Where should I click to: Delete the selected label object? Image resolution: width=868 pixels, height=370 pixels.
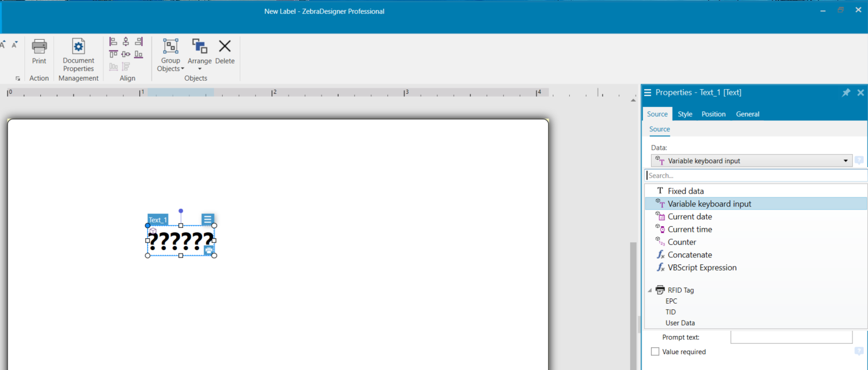pos(224,50)
